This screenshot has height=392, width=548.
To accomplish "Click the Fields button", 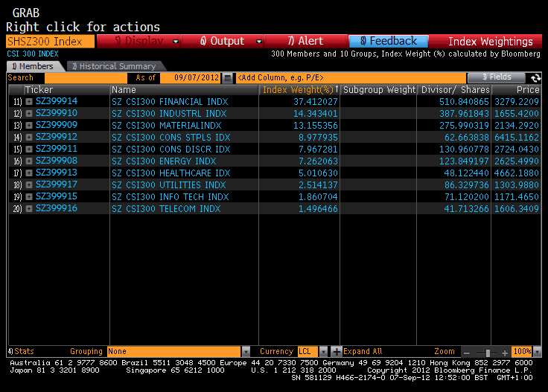I will 496,77.
